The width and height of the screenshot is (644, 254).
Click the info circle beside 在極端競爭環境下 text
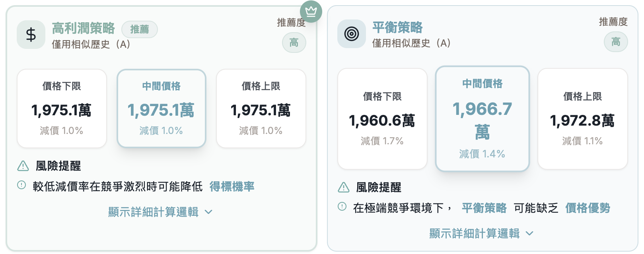click(342, 206)
